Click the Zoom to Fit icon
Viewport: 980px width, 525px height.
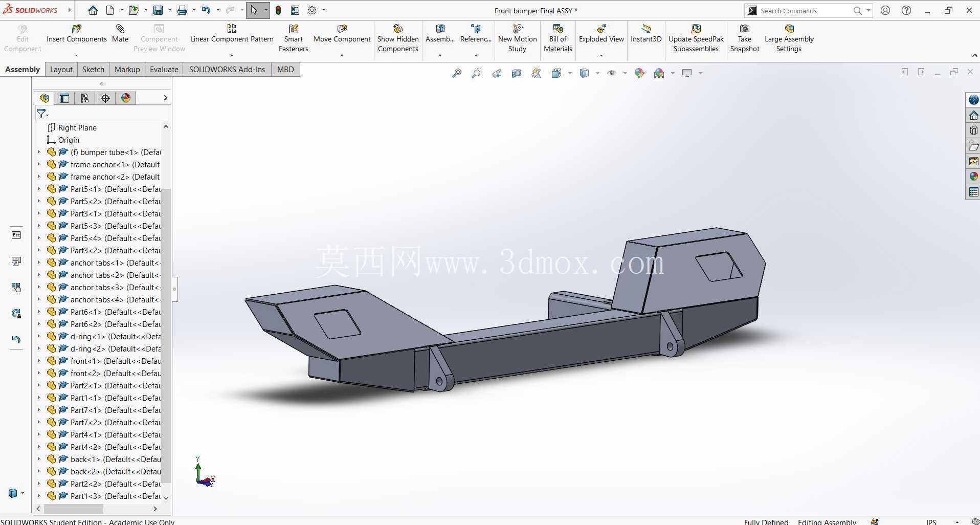[x=457, y=73]
